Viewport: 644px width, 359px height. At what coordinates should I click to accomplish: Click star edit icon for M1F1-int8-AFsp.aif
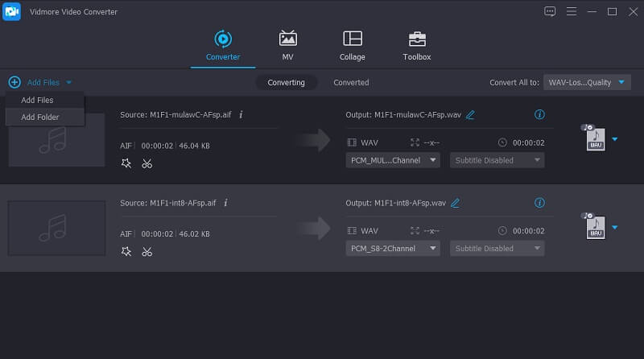coord(126,251)
